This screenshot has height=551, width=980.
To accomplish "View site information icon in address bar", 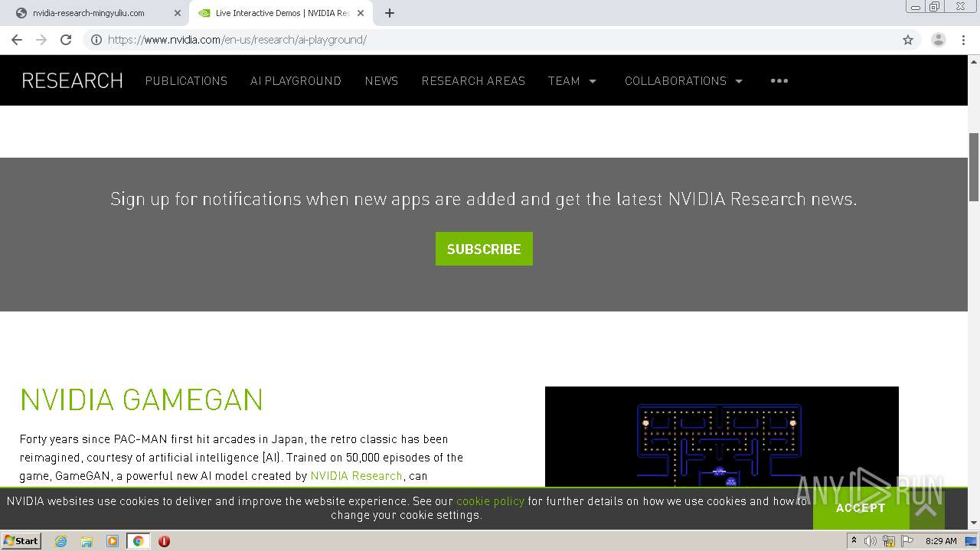I will 96,40.
